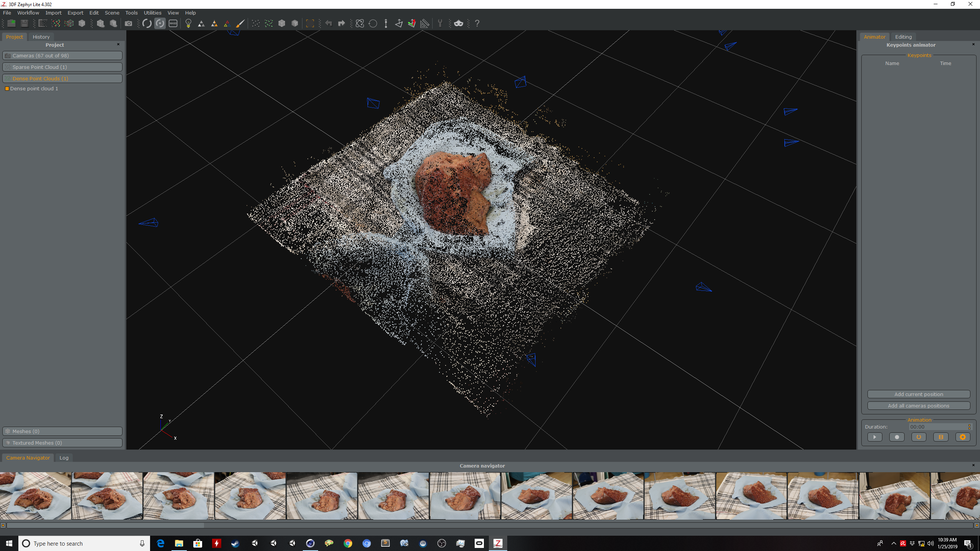Click Add current position button

(918, 394)
